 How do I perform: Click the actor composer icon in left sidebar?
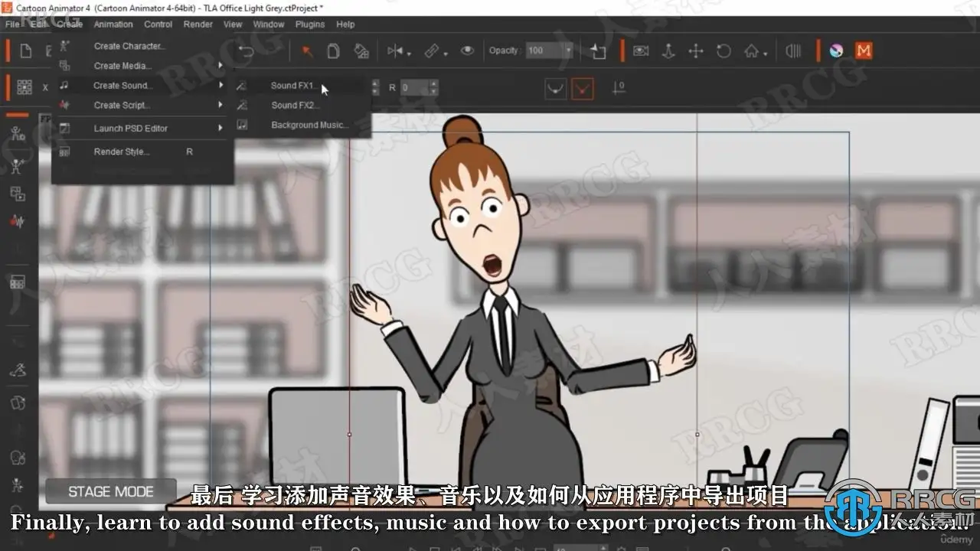(17, 134)
